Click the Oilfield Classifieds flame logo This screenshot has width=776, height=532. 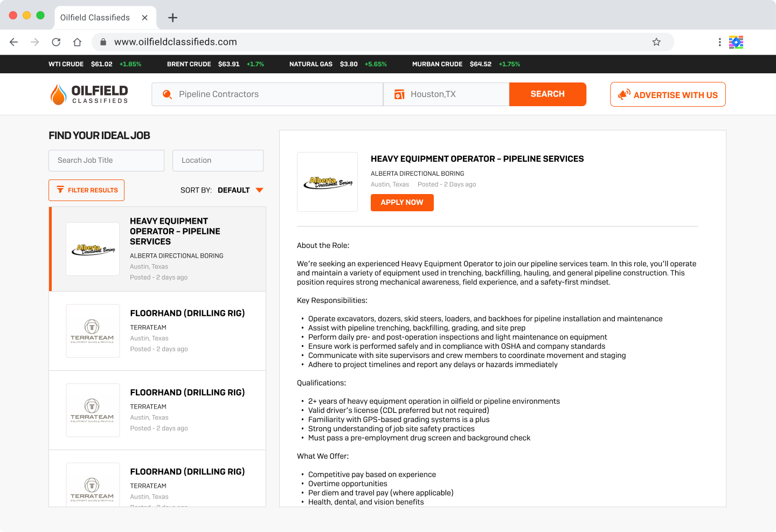58,94
